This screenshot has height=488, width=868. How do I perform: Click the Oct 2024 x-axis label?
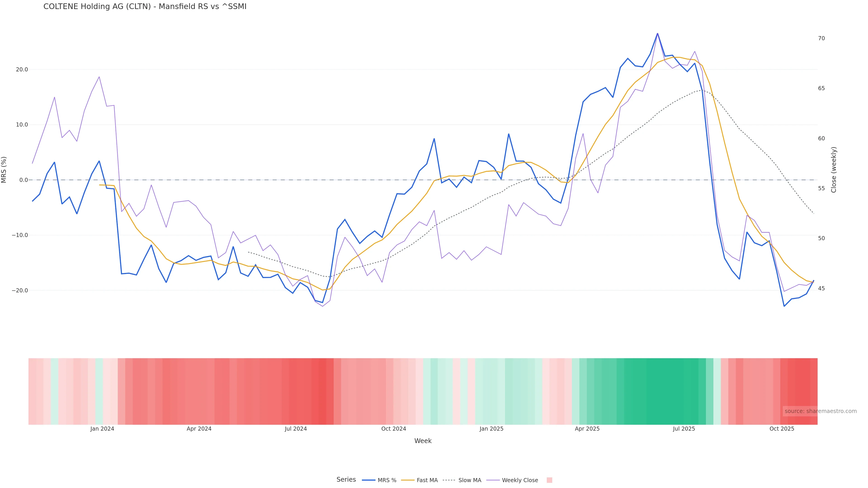tap(394, 429)
